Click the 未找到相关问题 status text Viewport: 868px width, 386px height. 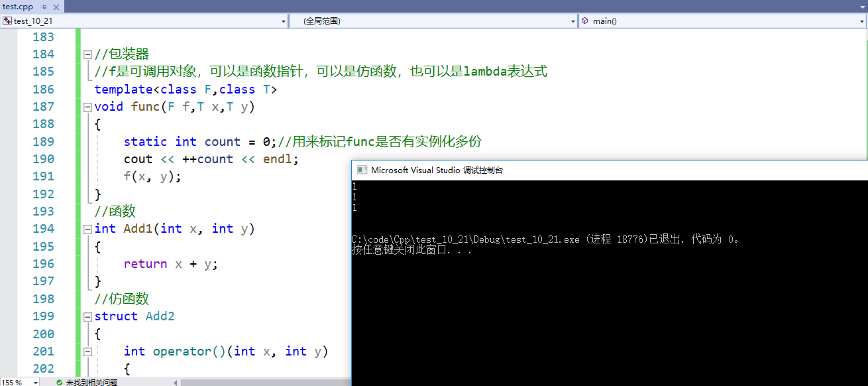point(91,382)
